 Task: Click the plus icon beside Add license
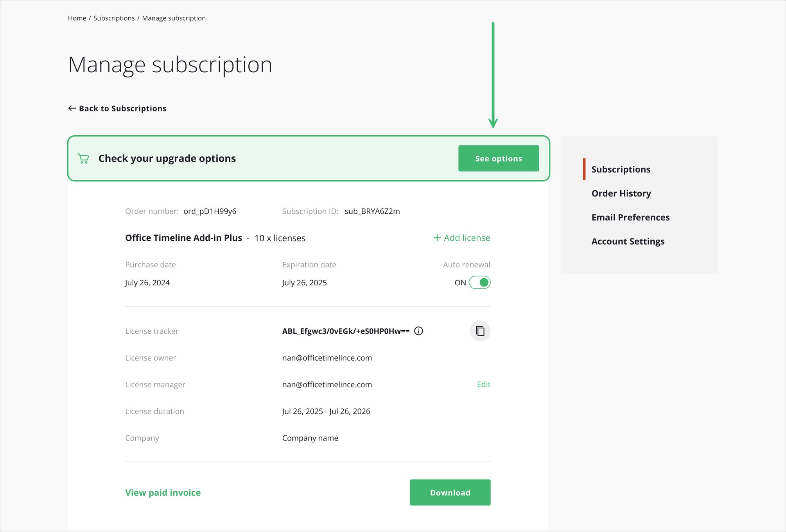tap(437, 238)
